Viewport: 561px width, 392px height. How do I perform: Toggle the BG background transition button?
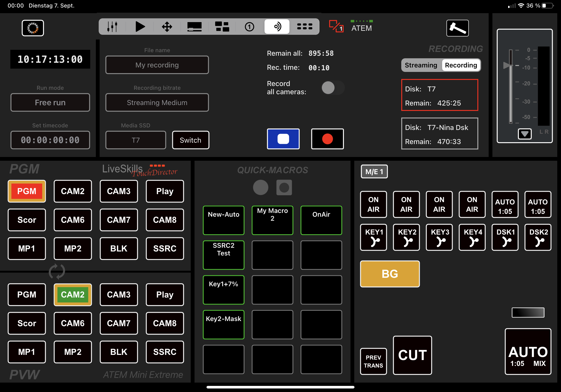click(x=390, y=274)
